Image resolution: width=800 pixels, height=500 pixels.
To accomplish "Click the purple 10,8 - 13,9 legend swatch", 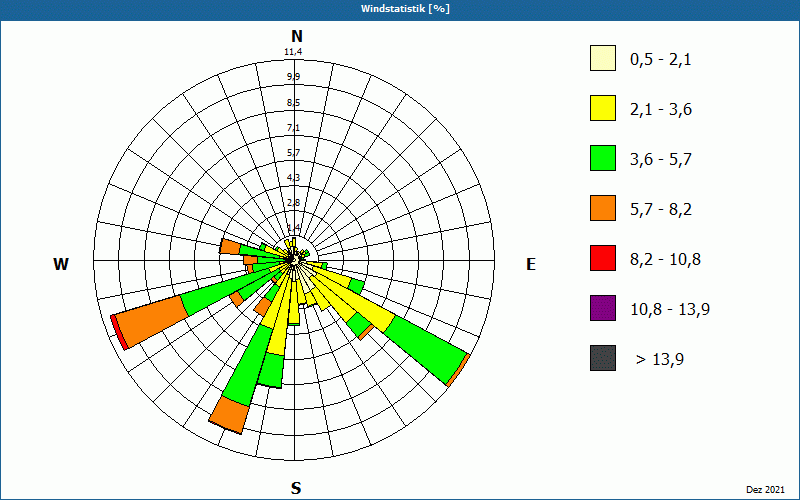I will [x=603, y=308].
